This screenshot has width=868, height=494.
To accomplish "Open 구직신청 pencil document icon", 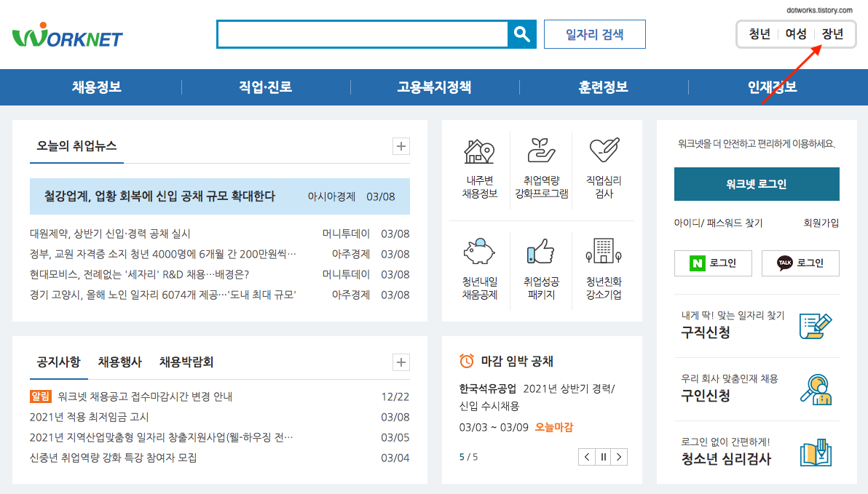I will tap(817, 324).
